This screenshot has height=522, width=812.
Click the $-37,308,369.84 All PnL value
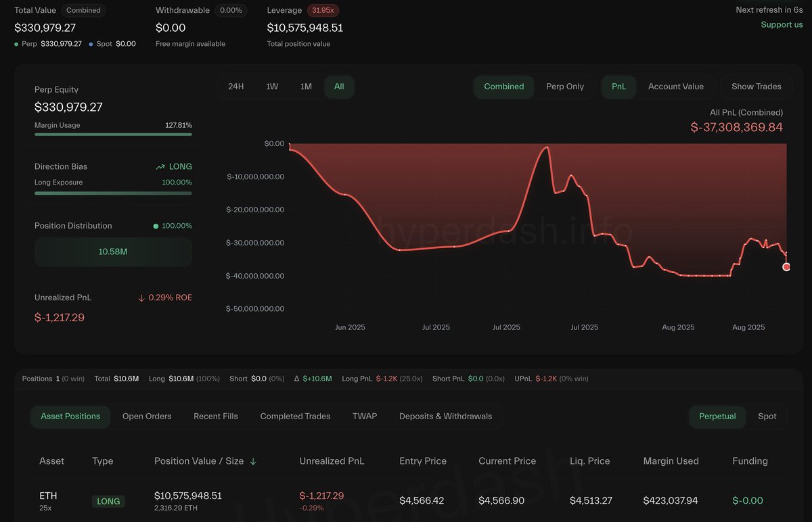point(737,127)
